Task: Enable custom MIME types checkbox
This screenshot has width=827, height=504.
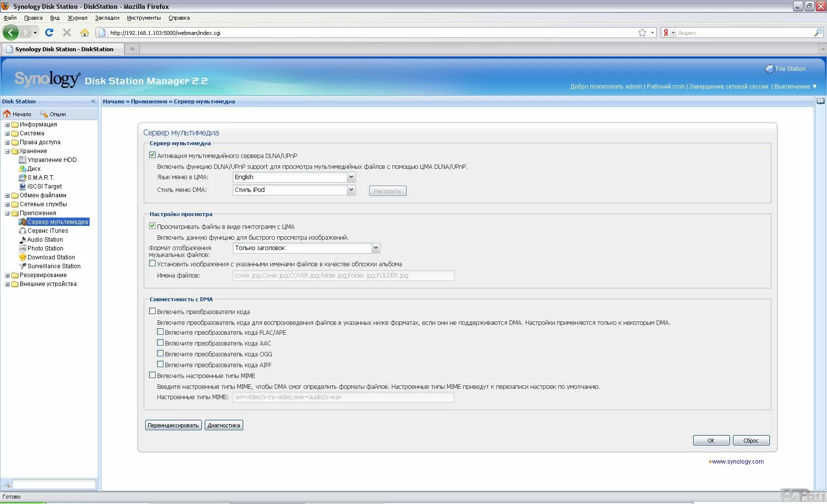Action: click(x=153, y=375)
